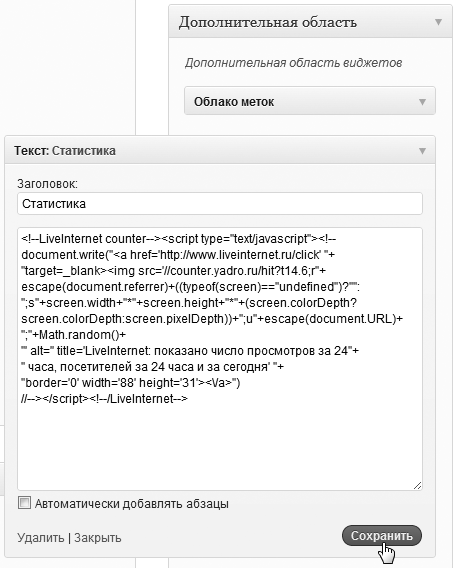456x568 pixels.
Task: Click the Закрыть link
Action: (x=98, y=538)
